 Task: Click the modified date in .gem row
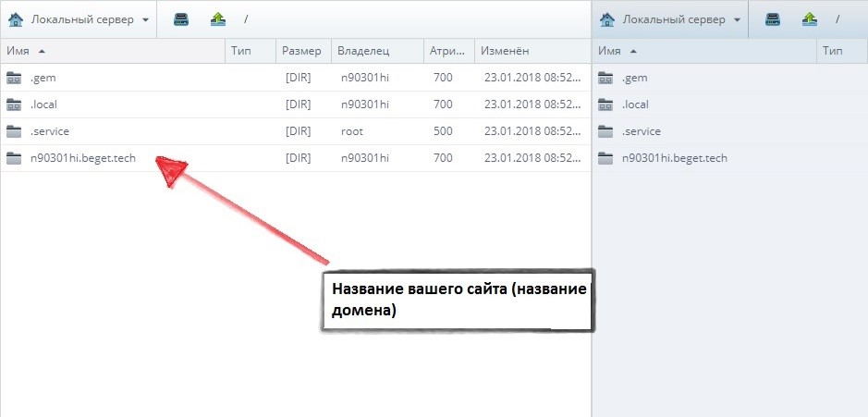click(533, 78)
